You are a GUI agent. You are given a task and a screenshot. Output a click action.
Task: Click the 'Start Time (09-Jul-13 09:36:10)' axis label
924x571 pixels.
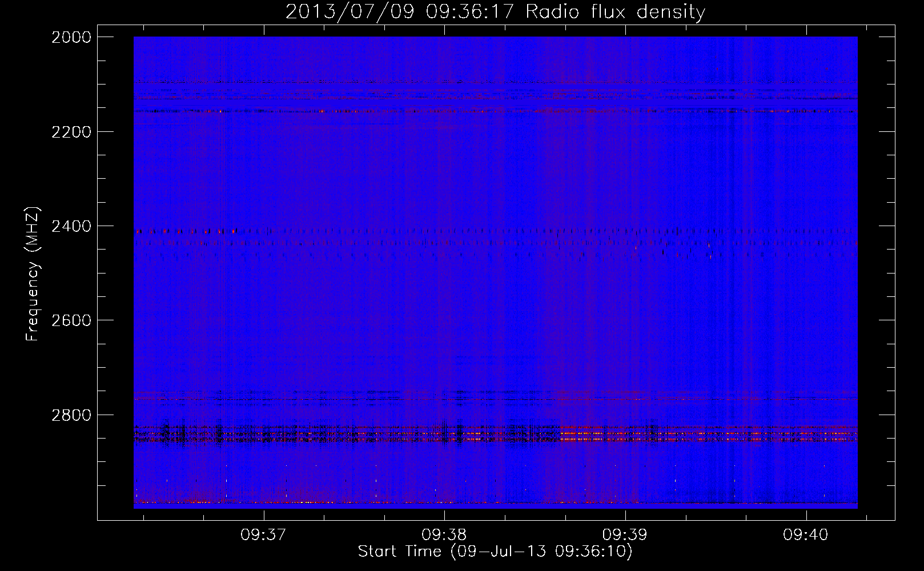point(495,552)
